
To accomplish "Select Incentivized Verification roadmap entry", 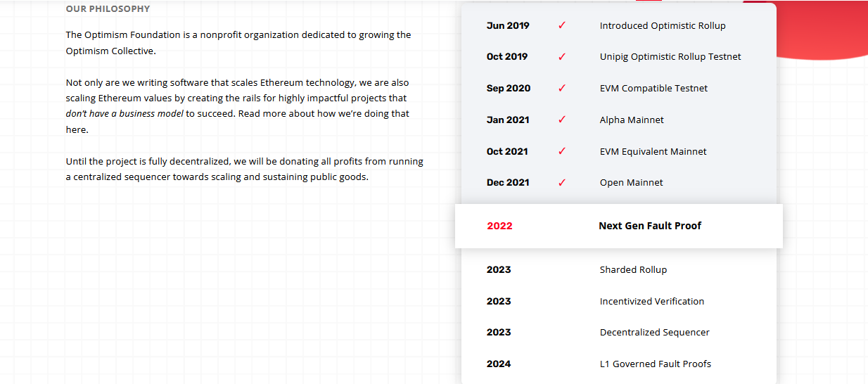I will [x=651, y=301].
